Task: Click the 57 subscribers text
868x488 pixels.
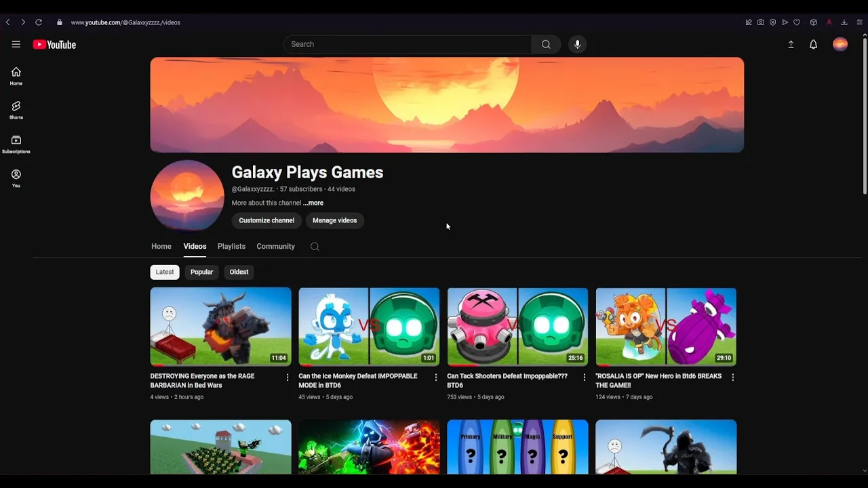Action: pos(301,189)
